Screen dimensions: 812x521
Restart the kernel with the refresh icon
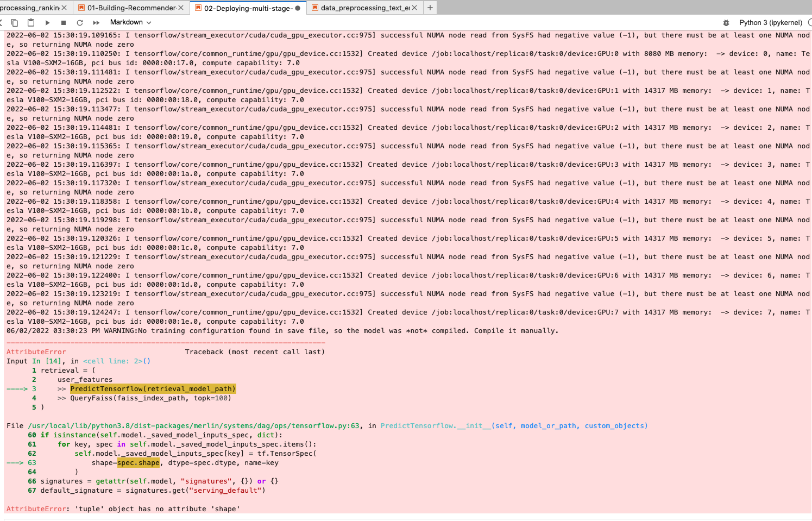[x=80, y=22]
